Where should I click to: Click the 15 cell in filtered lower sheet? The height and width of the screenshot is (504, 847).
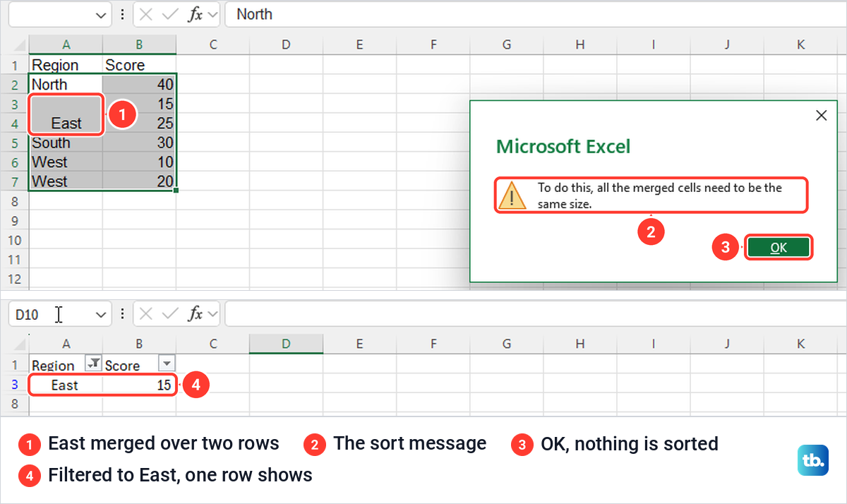tap(140, 385)
